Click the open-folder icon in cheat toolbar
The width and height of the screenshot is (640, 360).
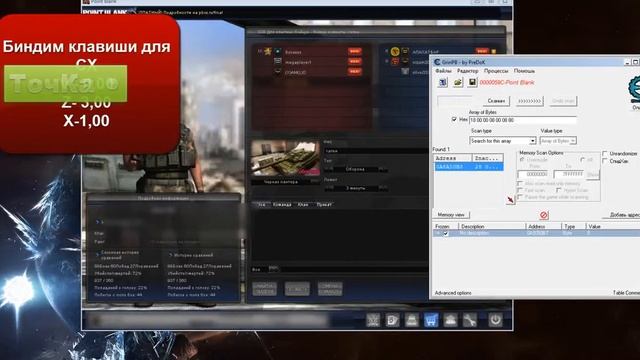pyautogui.click(x=458, y=82)
